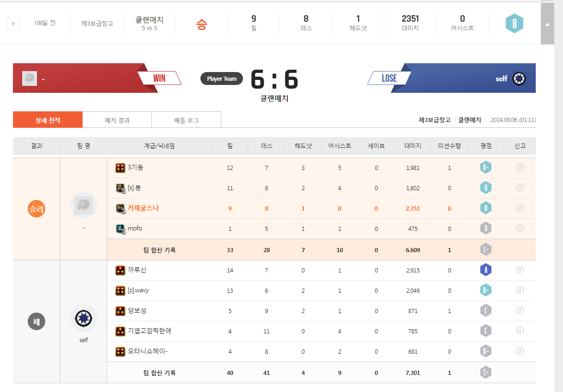Screen dimensions: 563x392
Task: Click the B grade hexagon in summary row
Action: click(x=514, y=23)
